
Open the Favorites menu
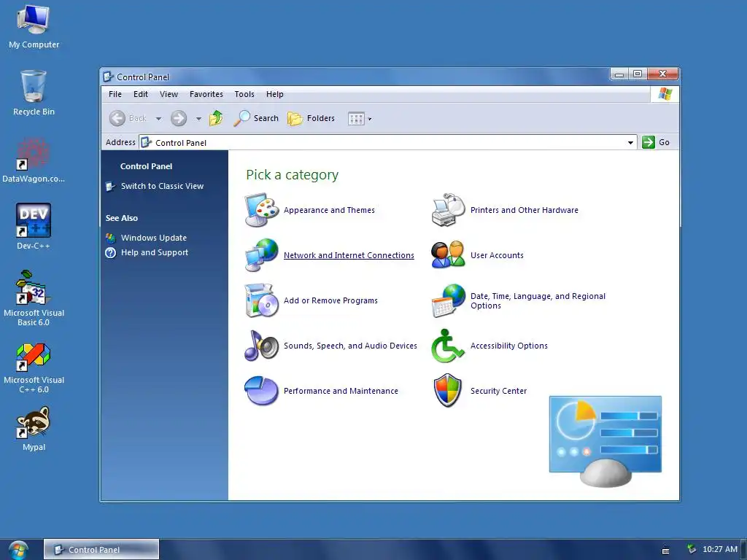tap(206, 94)
